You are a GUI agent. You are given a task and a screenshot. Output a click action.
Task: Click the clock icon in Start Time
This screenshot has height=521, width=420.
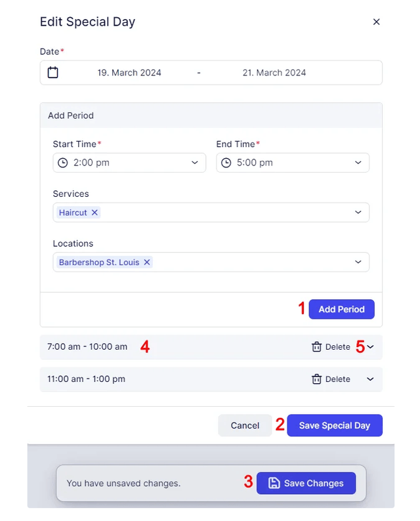coord(63,163)
